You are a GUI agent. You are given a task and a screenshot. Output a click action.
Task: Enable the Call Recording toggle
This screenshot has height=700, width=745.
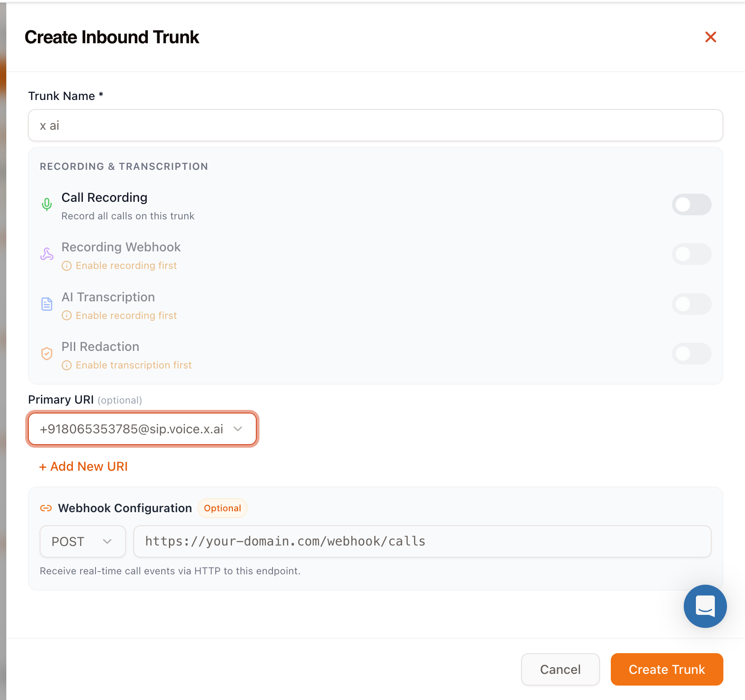[691, 205]
